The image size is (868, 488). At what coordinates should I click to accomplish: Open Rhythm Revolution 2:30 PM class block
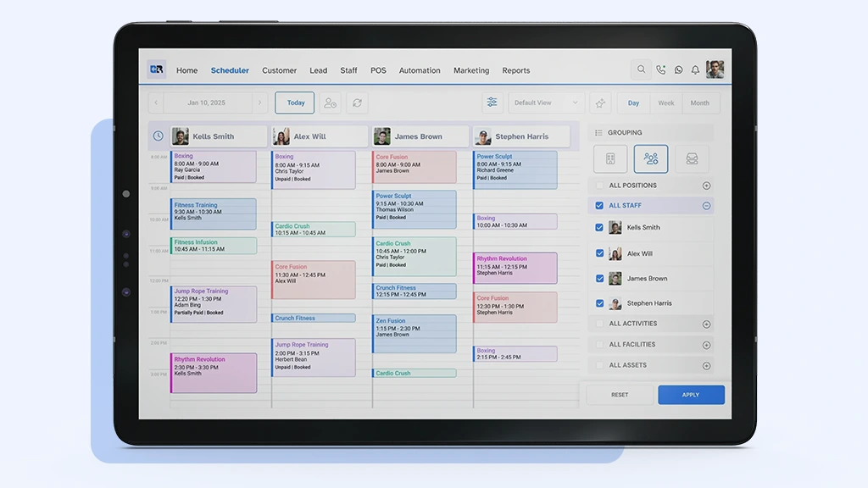click(x=214, y=373)
